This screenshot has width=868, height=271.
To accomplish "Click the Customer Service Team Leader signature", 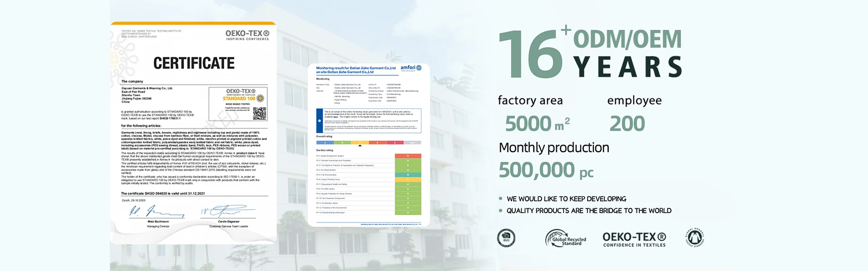I will coord(228,211).
